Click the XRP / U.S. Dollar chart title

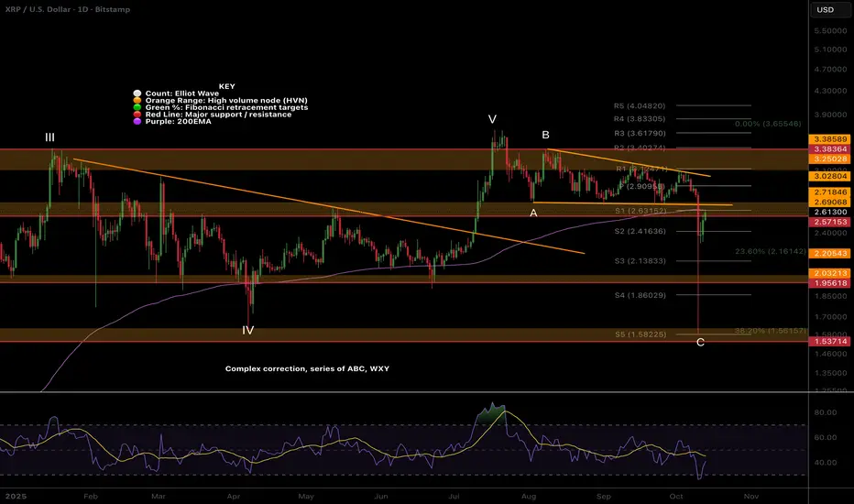point(68,9)
